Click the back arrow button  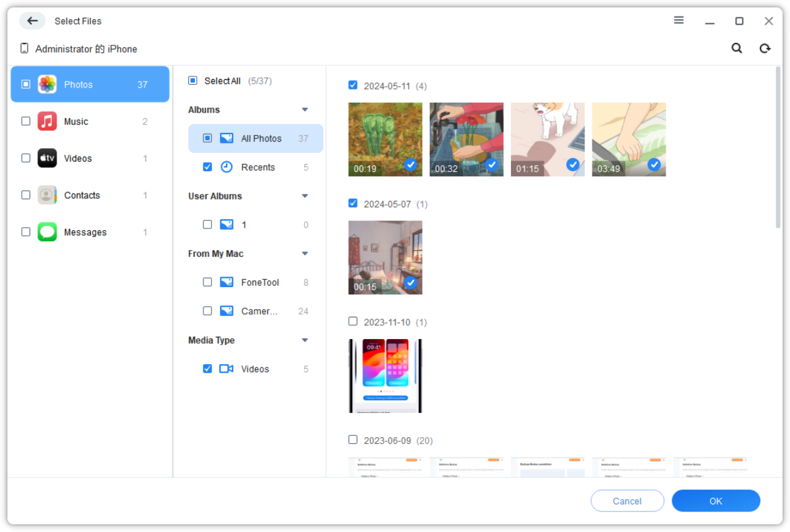pyautogui.click(x=32, y=21)
